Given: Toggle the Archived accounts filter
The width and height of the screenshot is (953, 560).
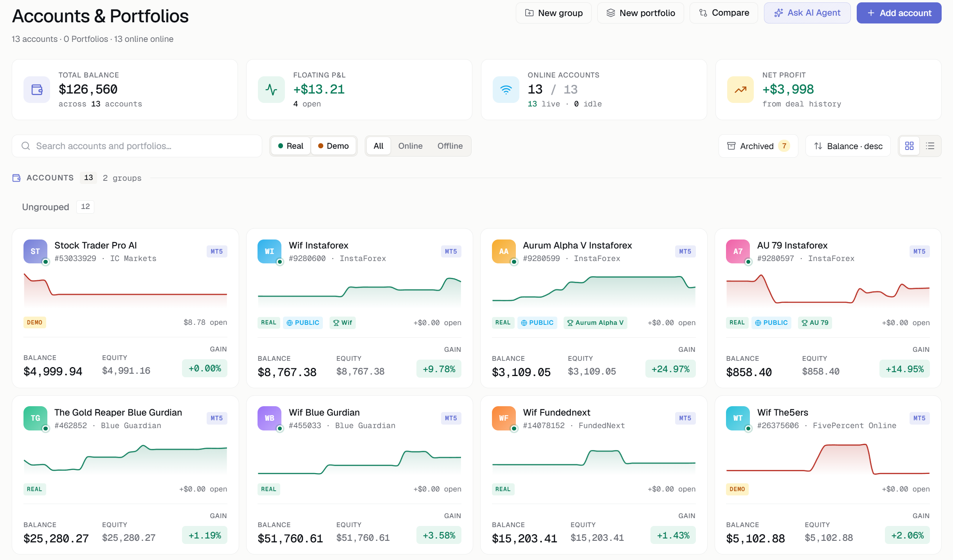Looking at the screenshot, I should pyautogui.click(x=758, y=146).
